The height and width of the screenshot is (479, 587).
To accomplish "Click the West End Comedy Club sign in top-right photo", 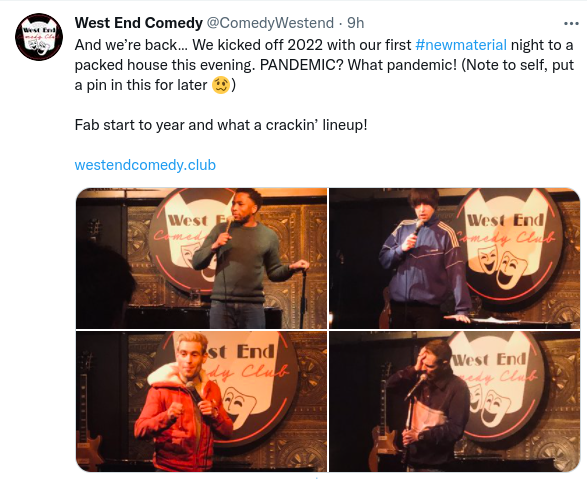I will click(x=507, y=245).
